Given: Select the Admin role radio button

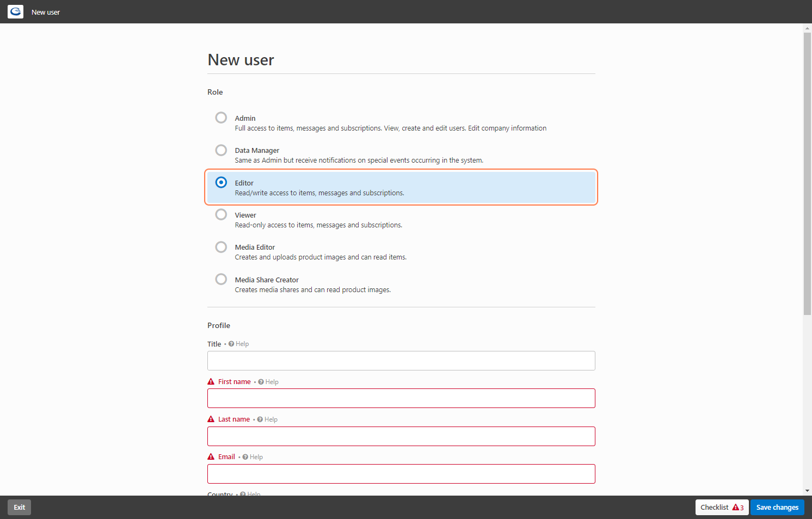Looking at the screenshot, I should 221,118.
